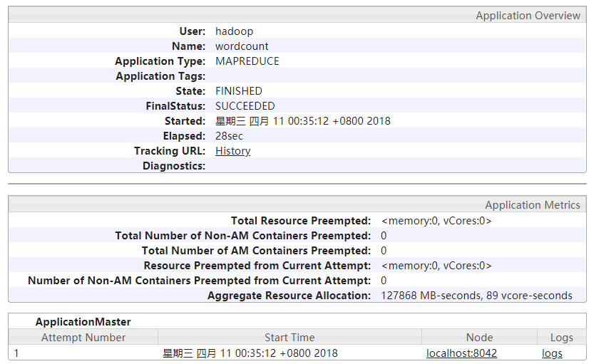Click the Start Time column header

point(289,338)
